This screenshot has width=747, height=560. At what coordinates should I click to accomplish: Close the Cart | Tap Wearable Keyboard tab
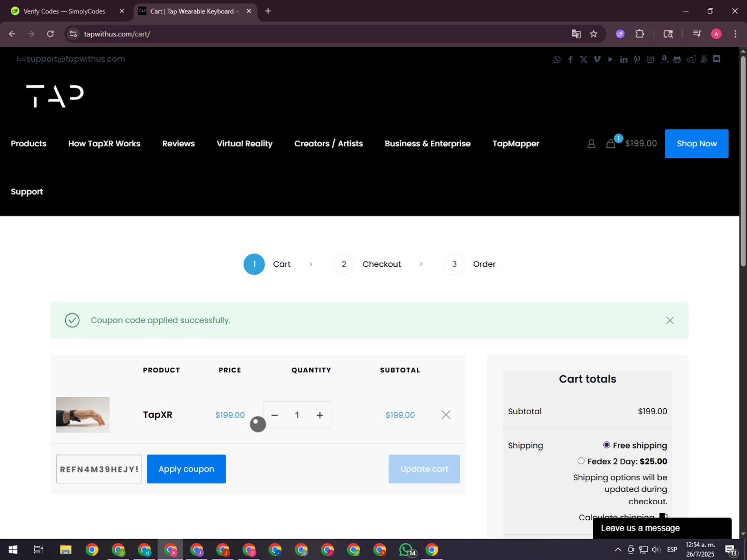click(x=249, y=11)
